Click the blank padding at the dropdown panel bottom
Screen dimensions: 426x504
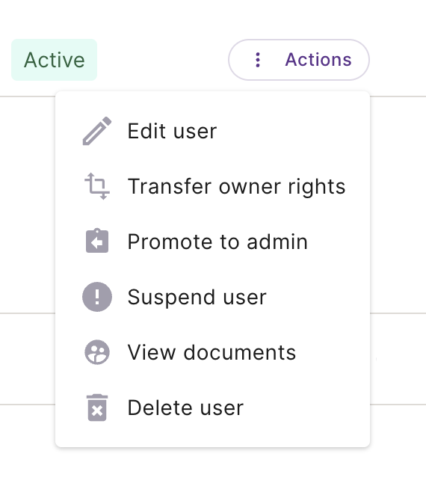pos(213,440)
